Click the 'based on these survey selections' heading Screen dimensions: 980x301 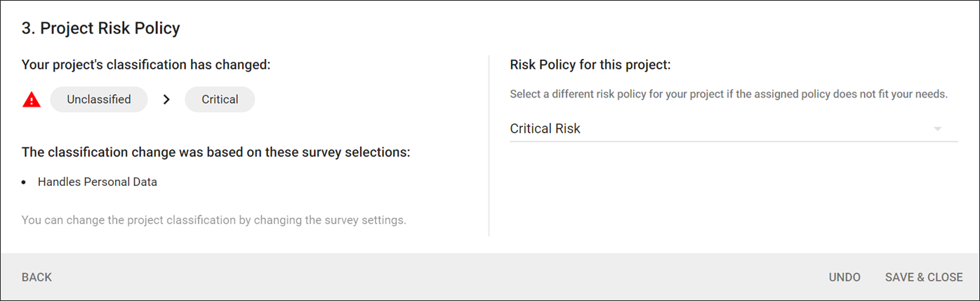(216, 152)
